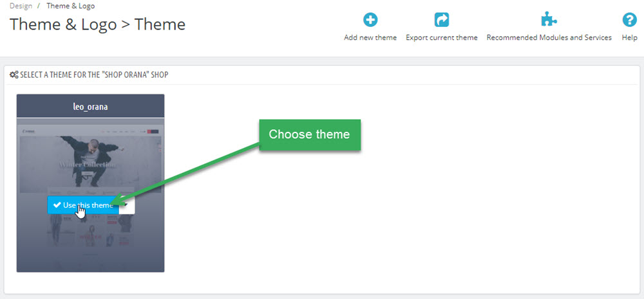Screen dimensions: 644x299
Task: Go to the Design breadcrumb
Action: pos(21,6)
